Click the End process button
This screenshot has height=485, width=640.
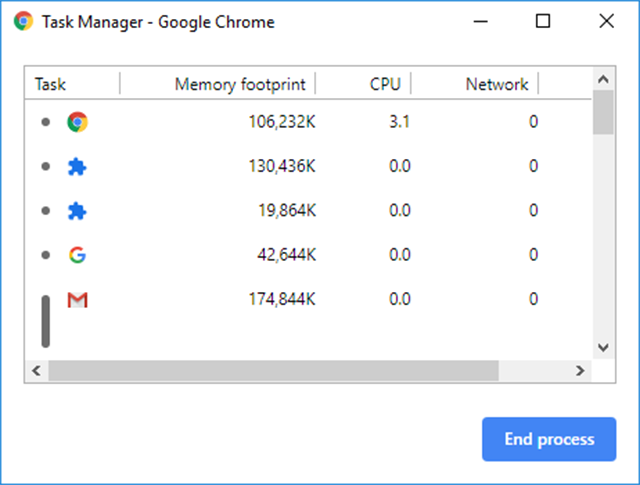[x=549, y=439]
